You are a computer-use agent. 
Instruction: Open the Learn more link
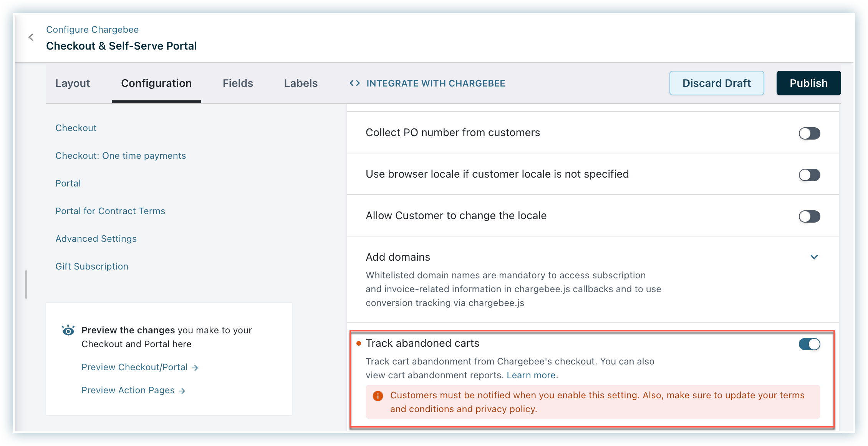531,375
